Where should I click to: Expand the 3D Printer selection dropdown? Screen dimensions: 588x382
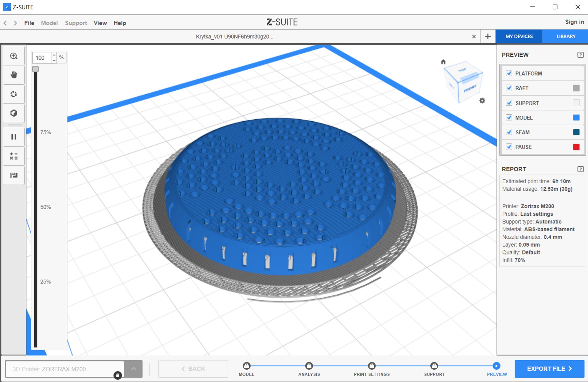click(x=133, y=369)
